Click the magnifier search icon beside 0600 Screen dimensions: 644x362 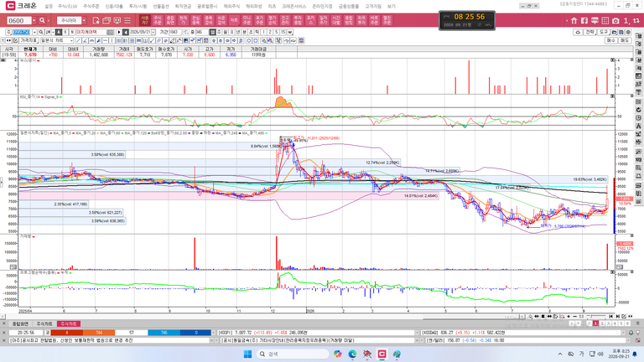42,20
